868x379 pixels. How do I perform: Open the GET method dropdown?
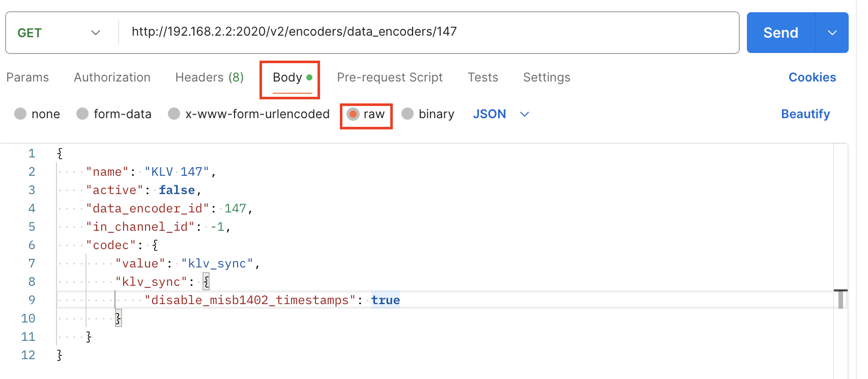click(x=59, y=33)
